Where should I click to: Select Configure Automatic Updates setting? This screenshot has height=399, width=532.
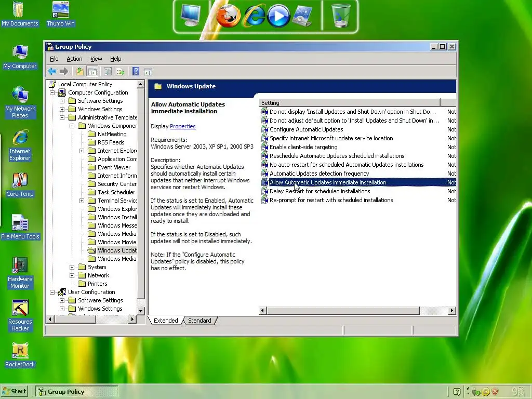(x=307, y=129)
